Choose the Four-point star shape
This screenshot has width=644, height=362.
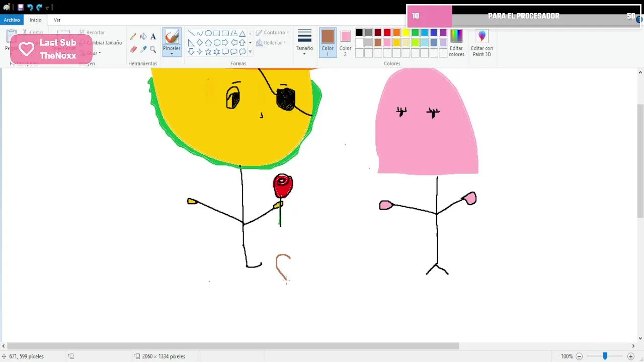(200, 52)
